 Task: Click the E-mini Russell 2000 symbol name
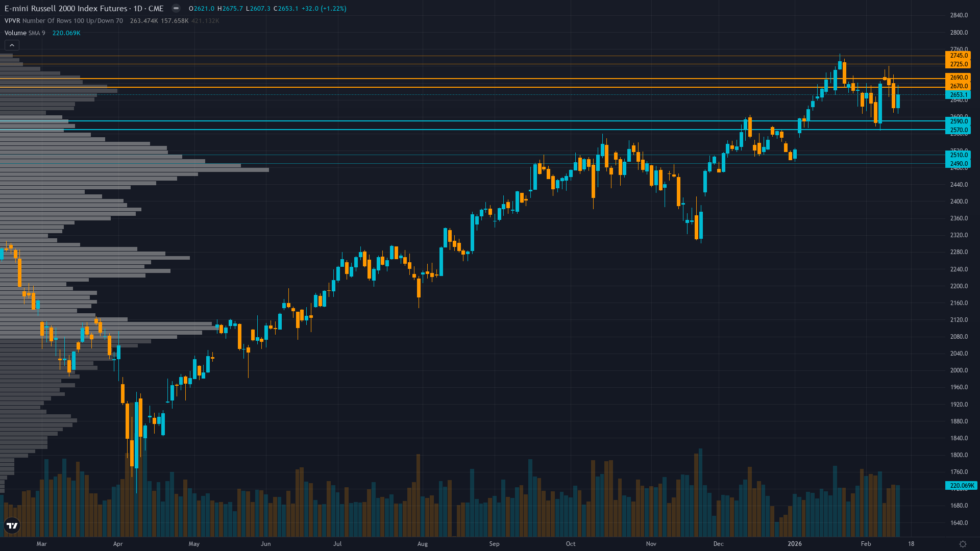(x=66, y=8)
